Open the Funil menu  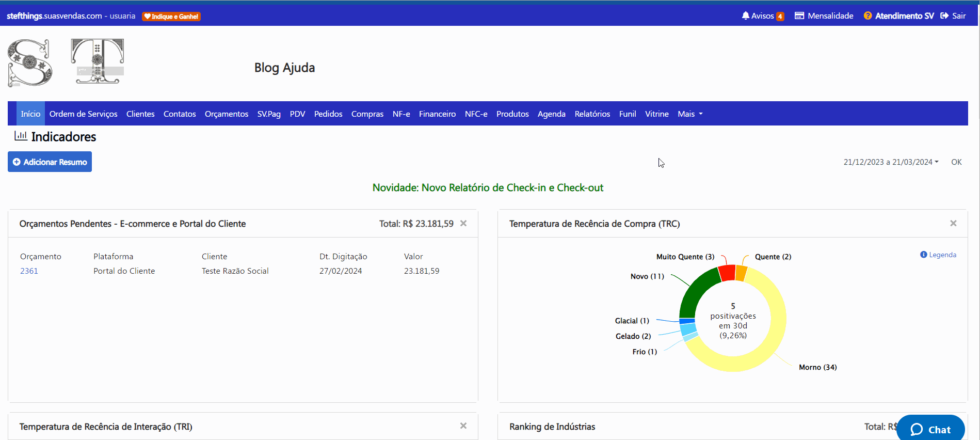click(628, 114)
